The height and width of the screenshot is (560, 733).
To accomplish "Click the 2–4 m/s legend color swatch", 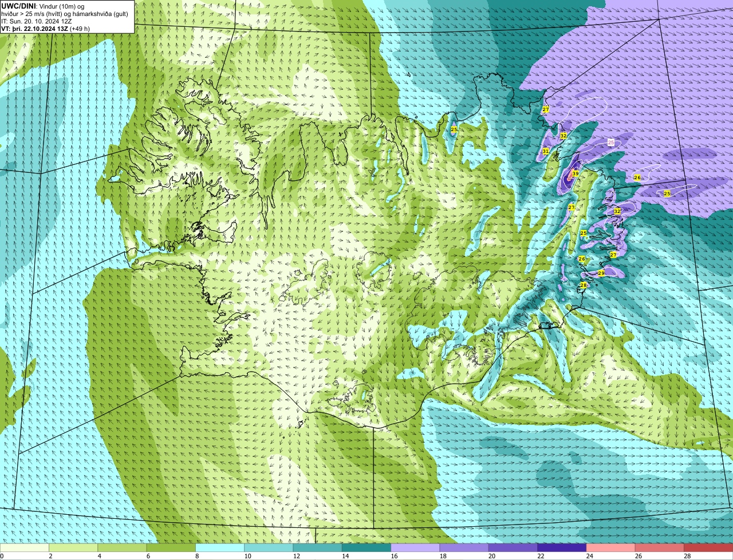I will [x=73, y=548].
